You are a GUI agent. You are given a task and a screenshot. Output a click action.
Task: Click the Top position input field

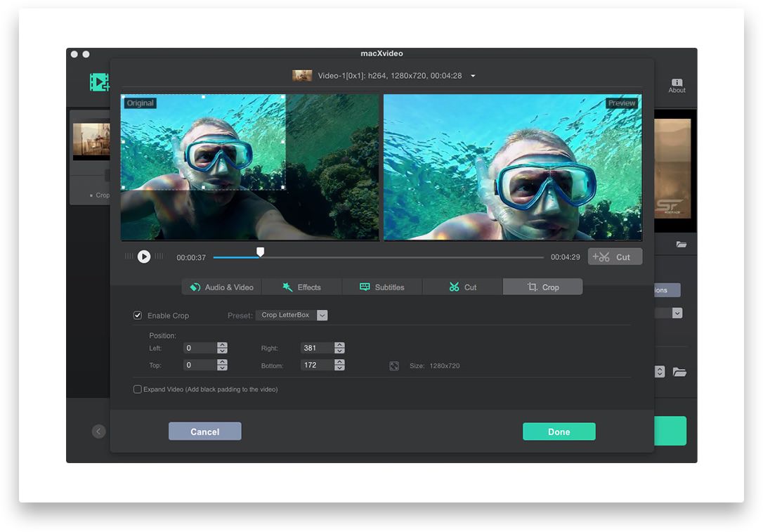coord(200,365)
